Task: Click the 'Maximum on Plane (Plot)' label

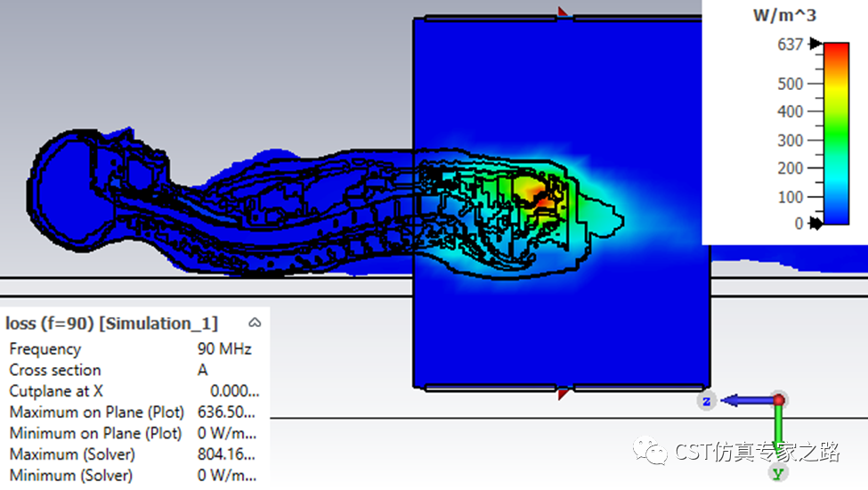Action: coord(97,412)
